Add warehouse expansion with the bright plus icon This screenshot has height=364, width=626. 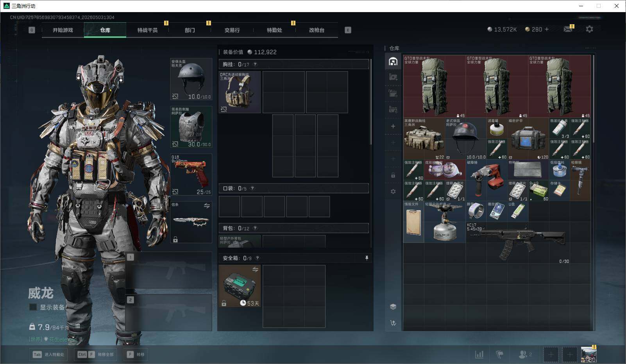(x=393, y=126)
